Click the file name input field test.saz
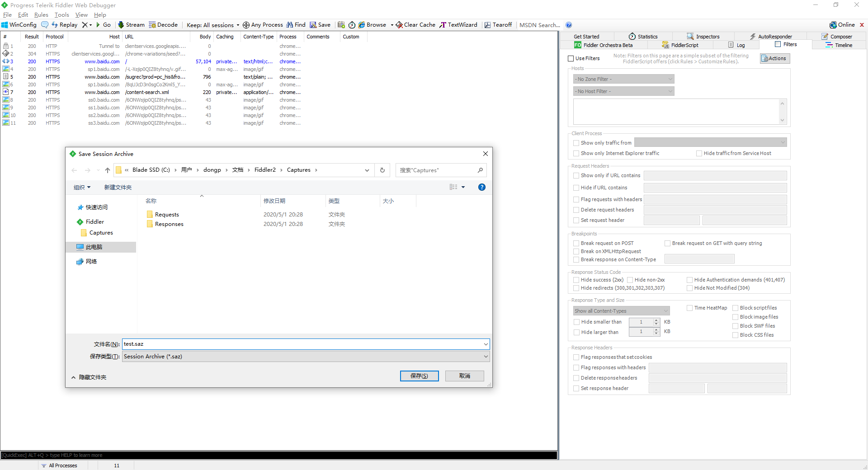The width and height of the screenshot is (868, 470). coord(302,344)
